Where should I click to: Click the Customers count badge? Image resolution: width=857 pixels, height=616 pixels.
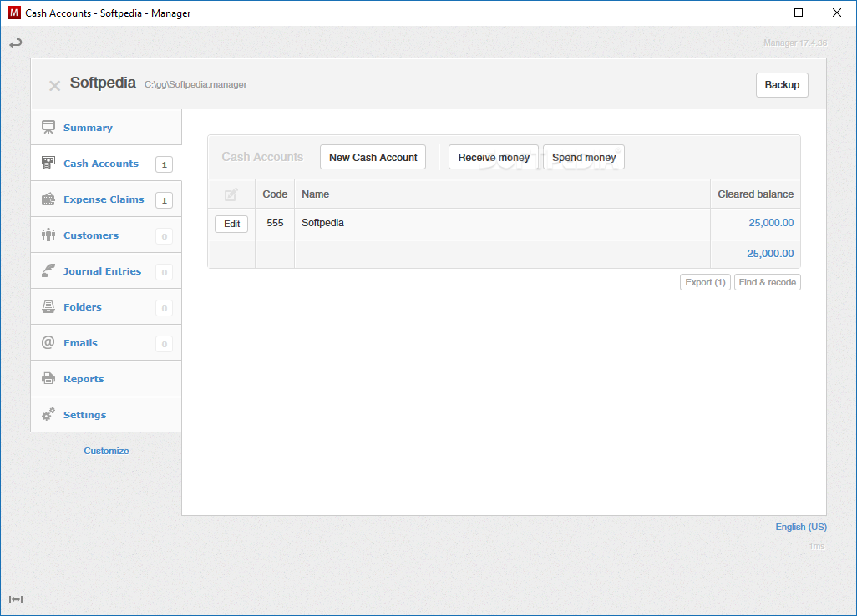coord(164,236)
